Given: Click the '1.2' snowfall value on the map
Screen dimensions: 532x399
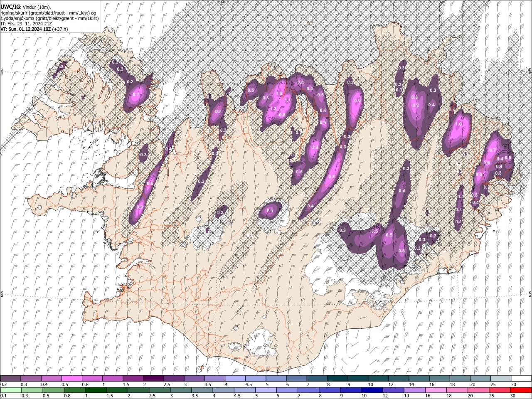Looking at the screenshot, I should [x=273, y=109].
